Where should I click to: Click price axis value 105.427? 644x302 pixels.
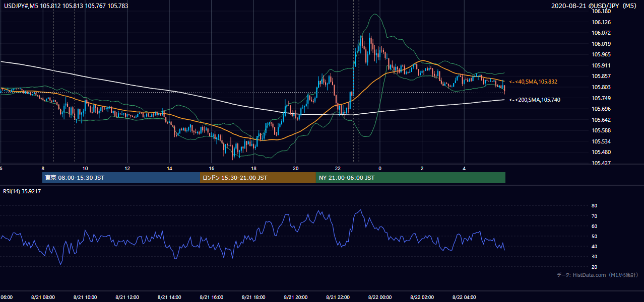click(601, 163)
